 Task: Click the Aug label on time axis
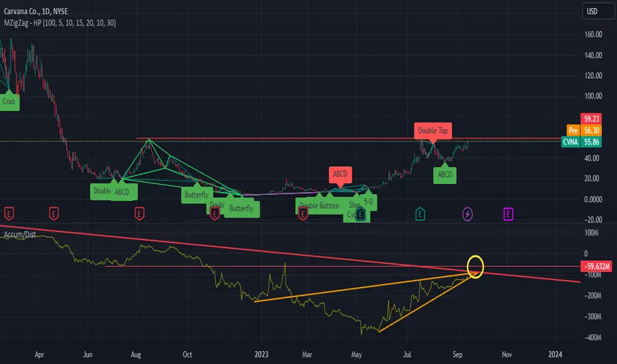[136, 355]
